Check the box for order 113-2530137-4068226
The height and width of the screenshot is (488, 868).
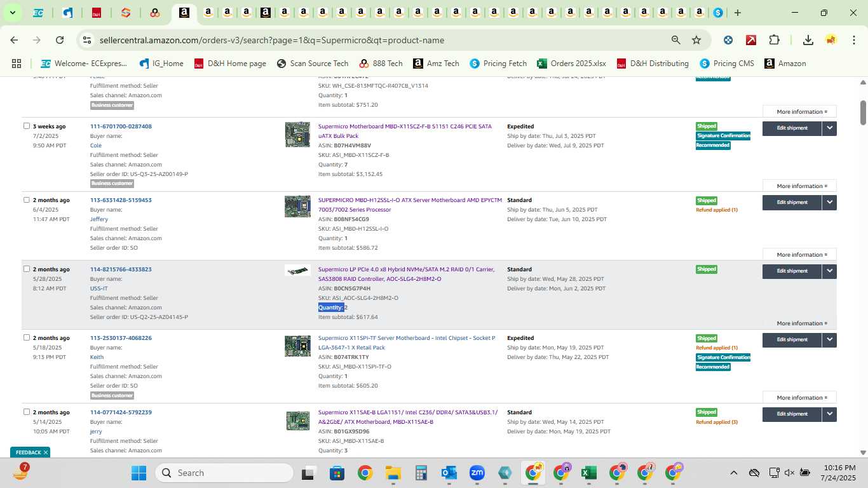(x=27, y=337)
